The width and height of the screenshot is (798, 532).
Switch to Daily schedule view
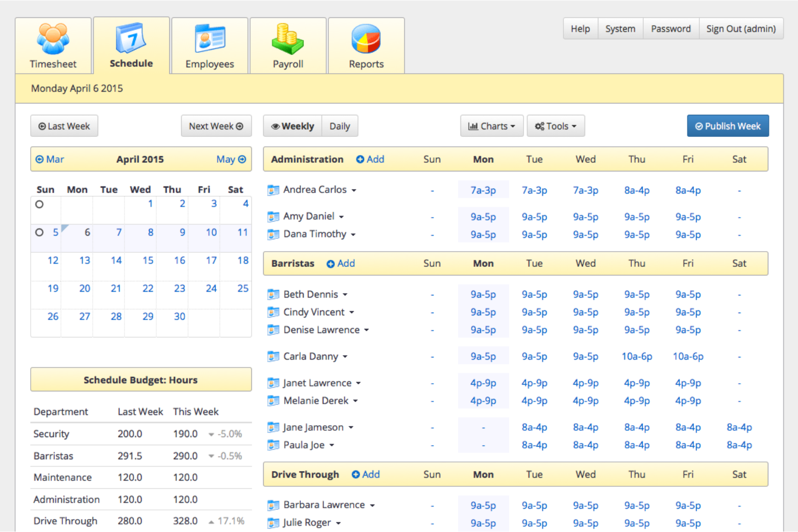[x=340, y=126]
